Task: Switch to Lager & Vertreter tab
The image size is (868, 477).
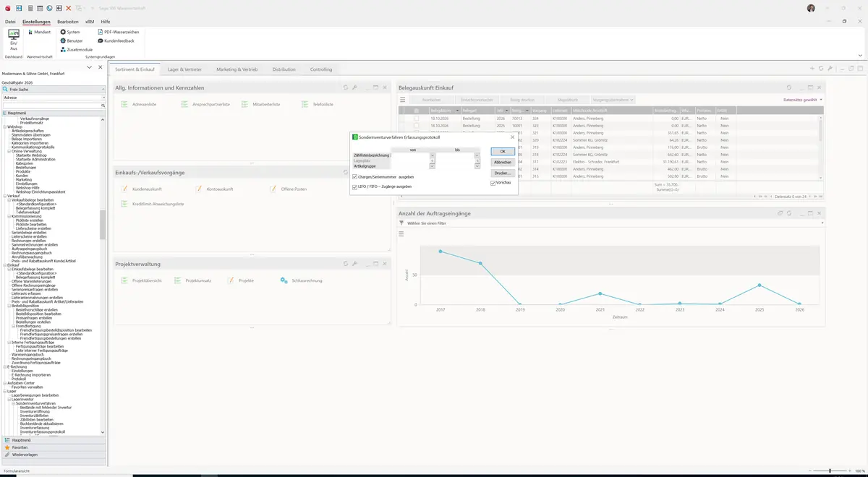Action: (x=184, y=69)
